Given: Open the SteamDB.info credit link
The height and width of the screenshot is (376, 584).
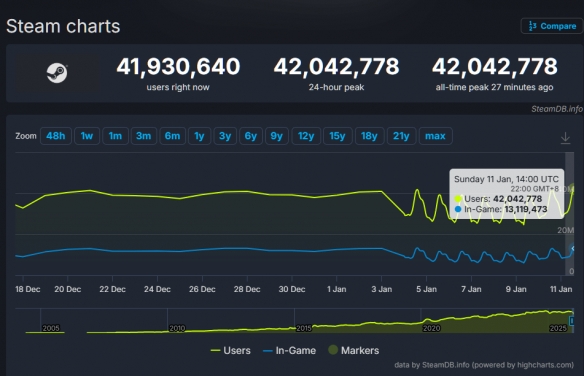Looking at the screenshot, I should click(557, 109).
